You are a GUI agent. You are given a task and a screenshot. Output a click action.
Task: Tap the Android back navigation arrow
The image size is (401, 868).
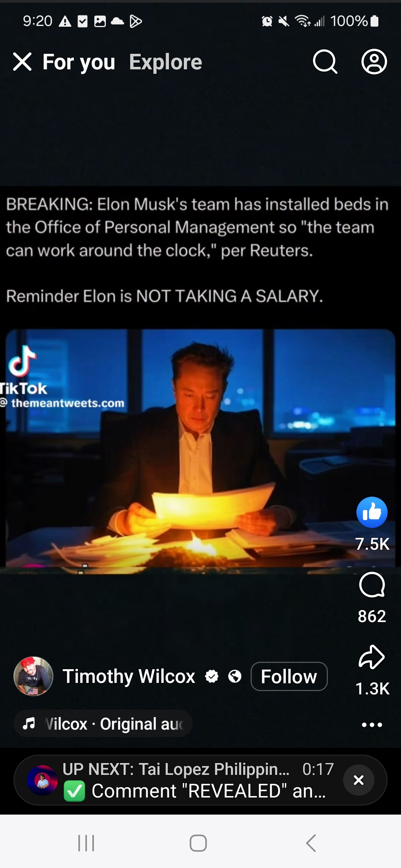click(x=311, y=843)
